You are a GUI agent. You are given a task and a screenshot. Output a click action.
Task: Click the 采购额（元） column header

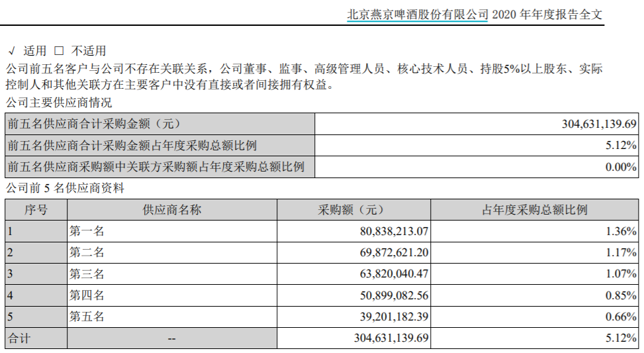[x=353, y=209]
